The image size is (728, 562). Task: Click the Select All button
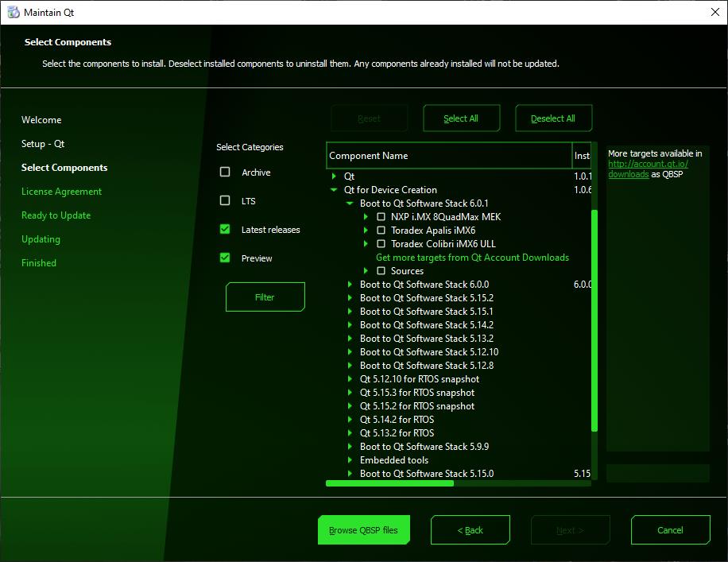tap(461, 118)
